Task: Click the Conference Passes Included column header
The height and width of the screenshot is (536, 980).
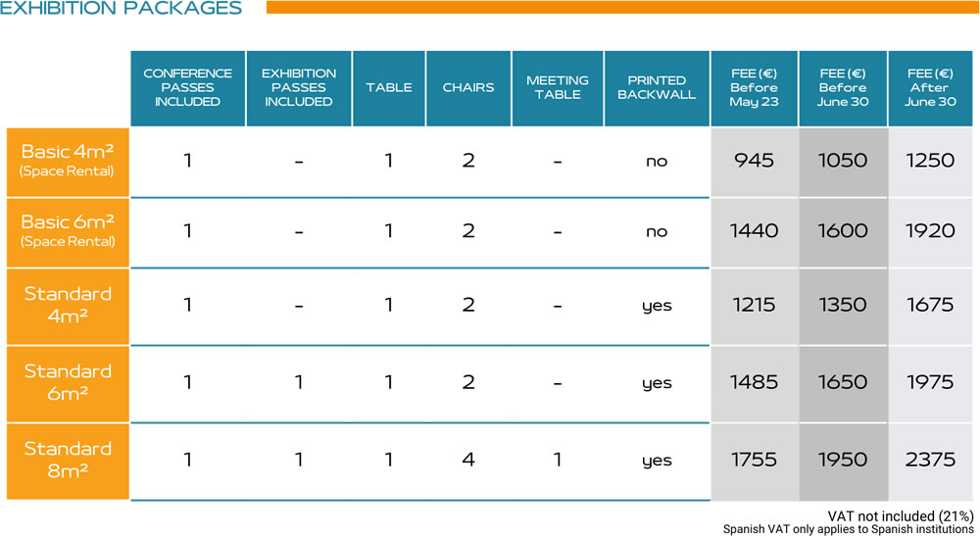Action: click(187, 87)
